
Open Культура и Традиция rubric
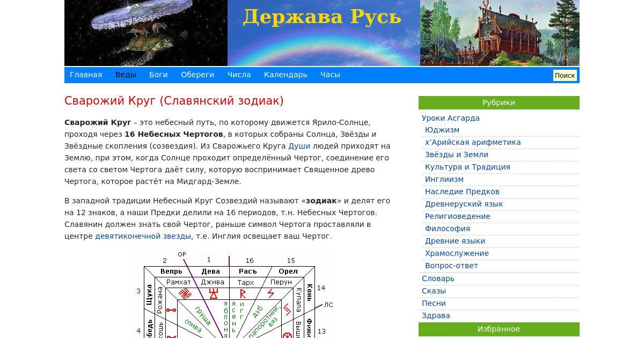click(x=467, y=167)
